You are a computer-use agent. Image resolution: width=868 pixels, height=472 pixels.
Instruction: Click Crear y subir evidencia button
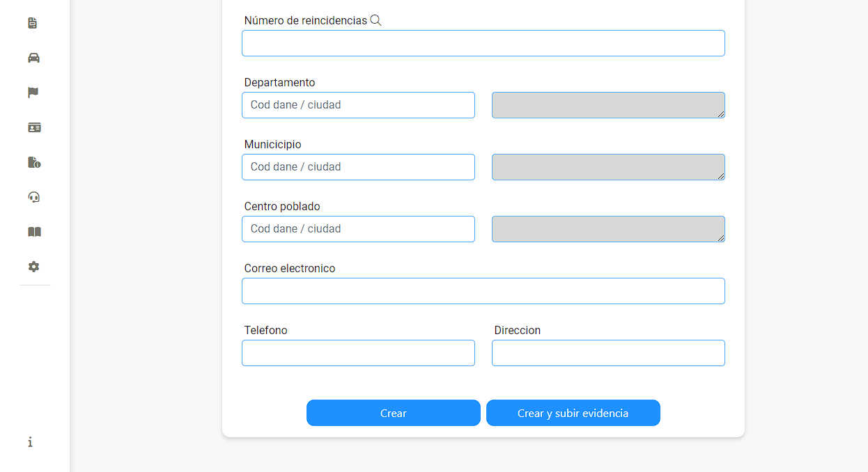[573, 413]
